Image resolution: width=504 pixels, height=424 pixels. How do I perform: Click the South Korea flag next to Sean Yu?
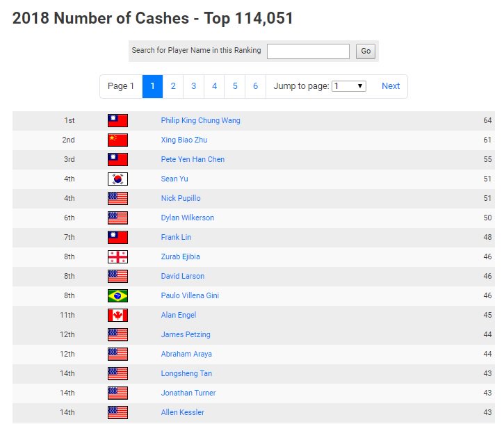(117, 179)
